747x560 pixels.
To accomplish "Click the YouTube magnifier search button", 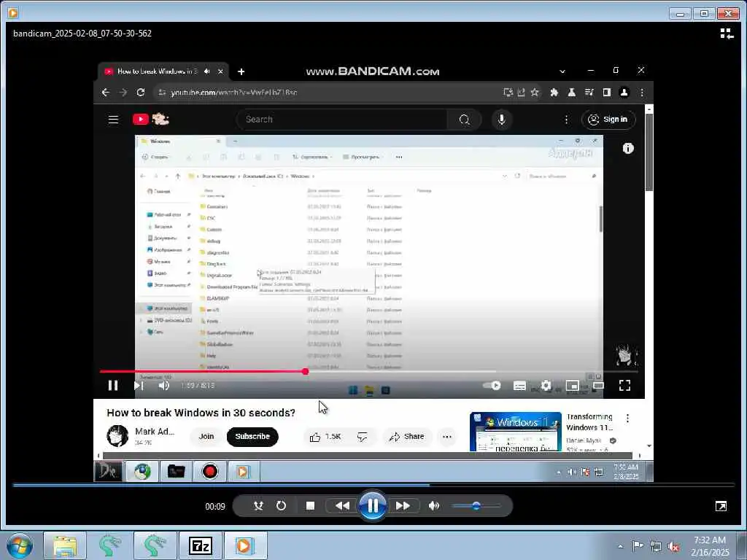I will 465,120.
